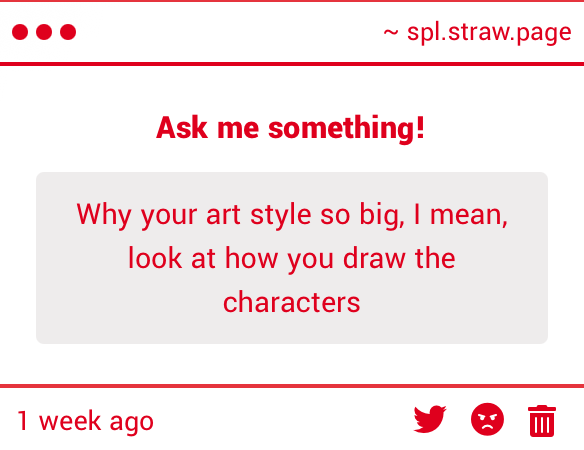
Task: Click the red divider below the header
Action: point(292,64)
